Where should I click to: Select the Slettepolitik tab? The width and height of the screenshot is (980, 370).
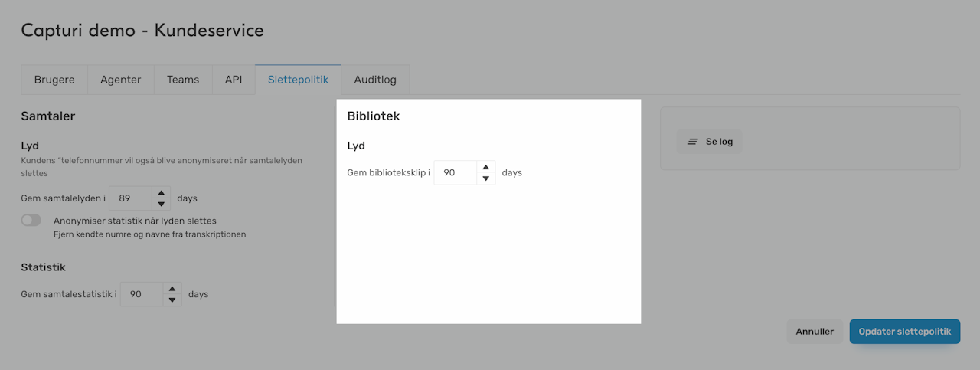pyautogui.click(x=298, y=80)
